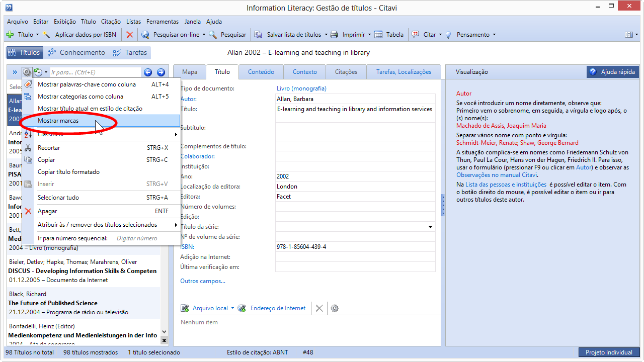Click the Pensamento lightbulb icon

(x=448, y=35)
